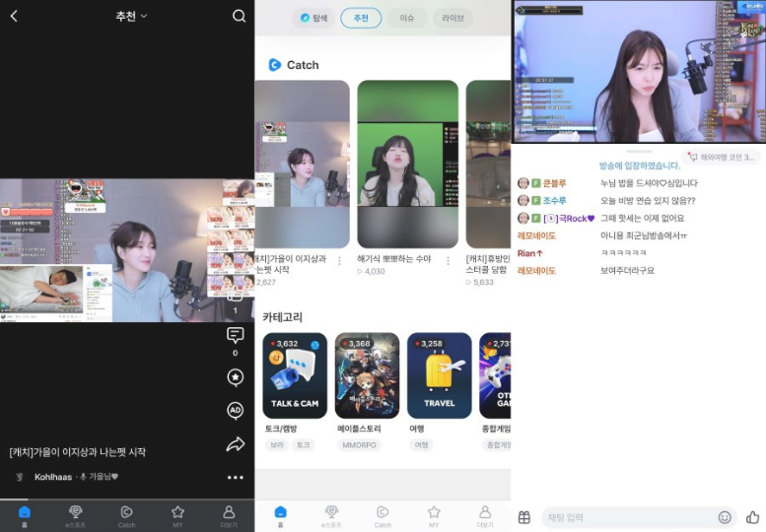Viewport: 766px width, 532px height.
Task: Open Catch in the light bottom bar
Action: point(383,516)
